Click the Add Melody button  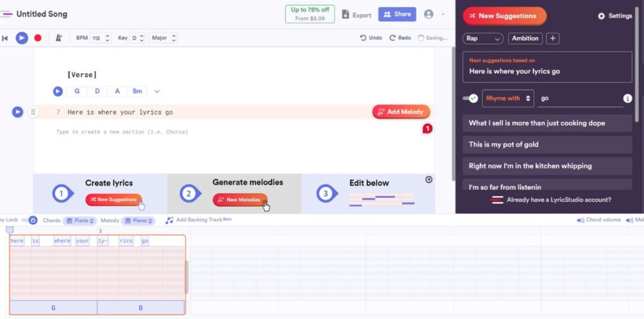[x=401, y=112]
